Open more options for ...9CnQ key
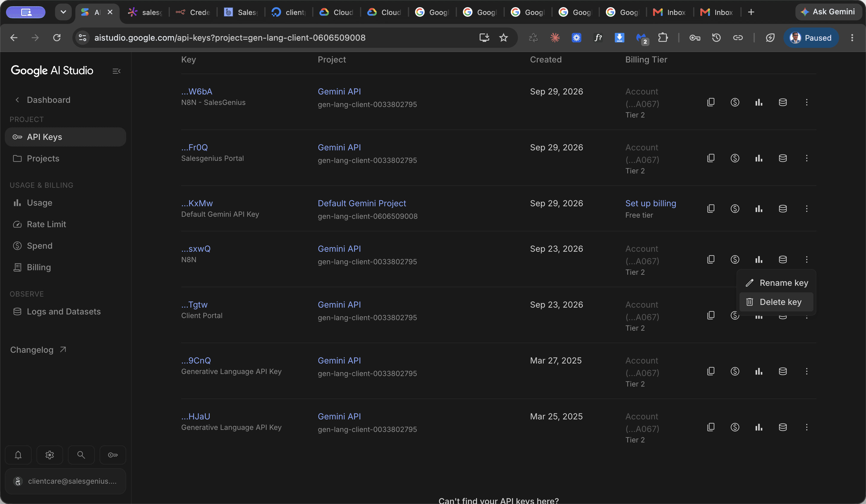The width and height of the screenshot is (866, 504). click(806, 371)
